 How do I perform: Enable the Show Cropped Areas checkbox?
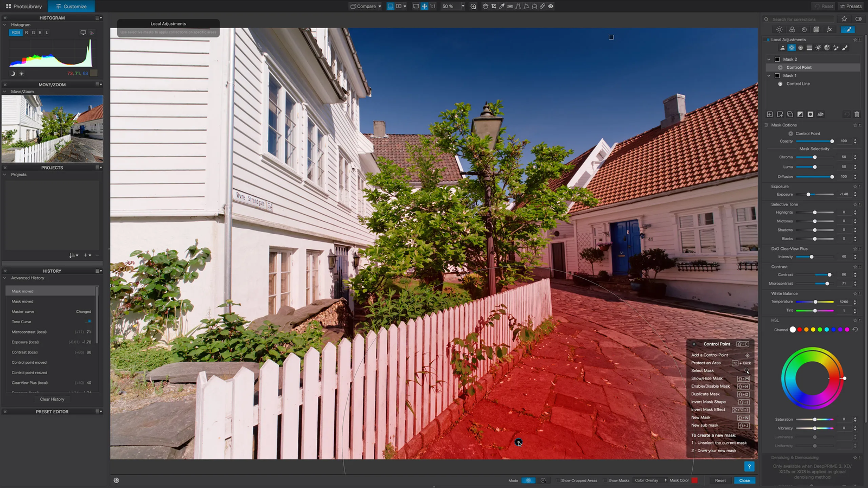558,480
